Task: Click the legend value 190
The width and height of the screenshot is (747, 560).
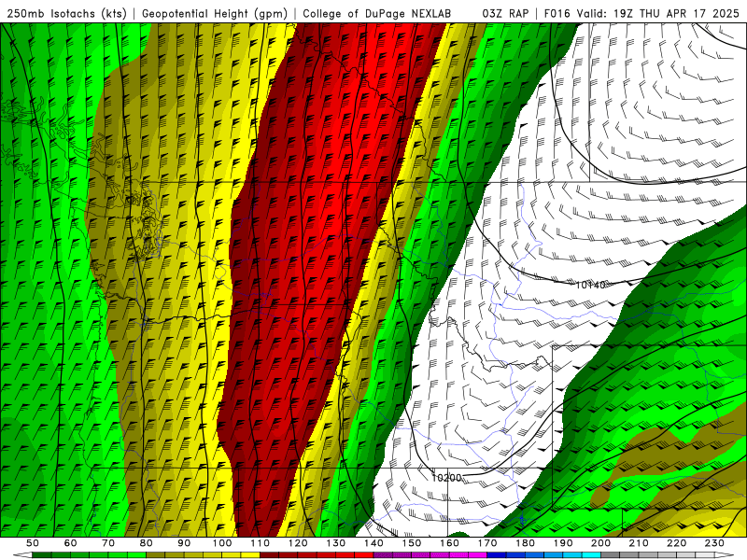Action: coord(563,543)
